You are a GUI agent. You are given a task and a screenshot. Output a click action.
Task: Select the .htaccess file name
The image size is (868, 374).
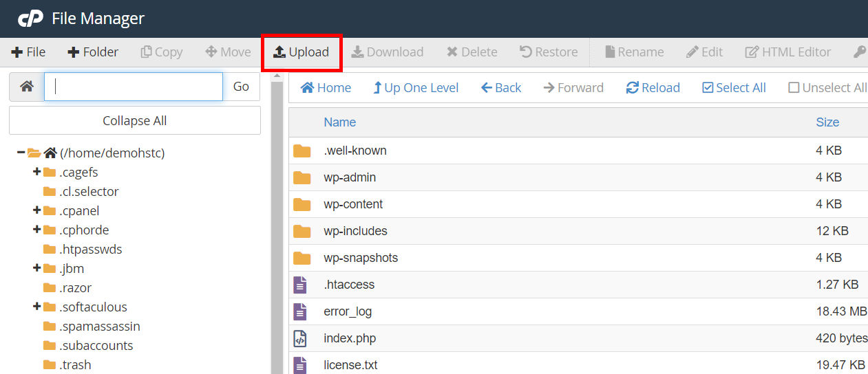tap(349, 285)
